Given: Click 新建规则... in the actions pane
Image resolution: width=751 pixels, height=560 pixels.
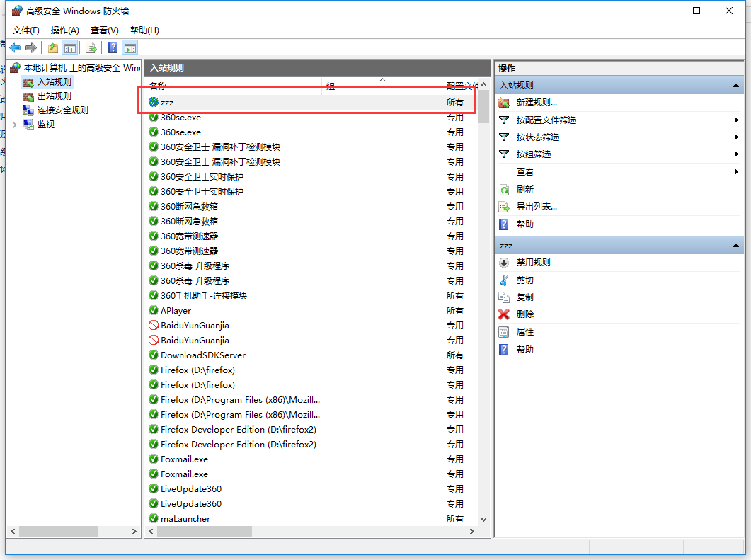Looking at the screenshot, I should tap(537, 103).
